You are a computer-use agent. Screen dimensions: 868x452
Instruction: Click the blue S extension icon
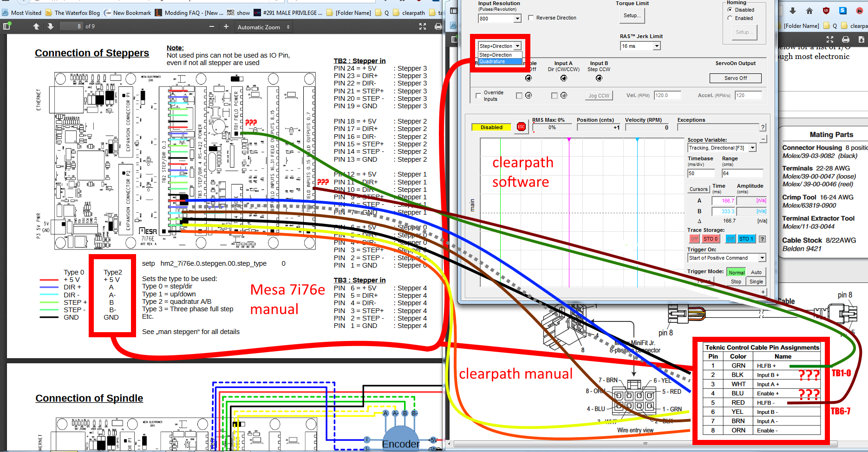[842, 10]
